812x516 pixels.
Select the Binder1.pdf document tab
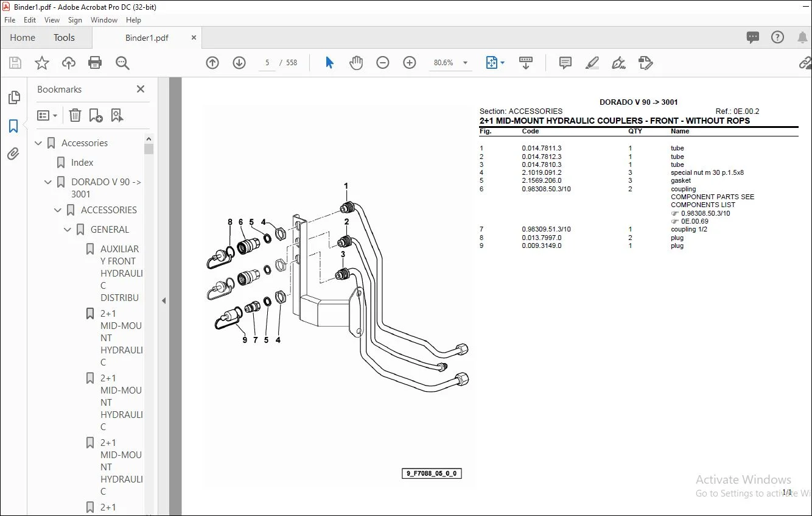tap(147, 38)
